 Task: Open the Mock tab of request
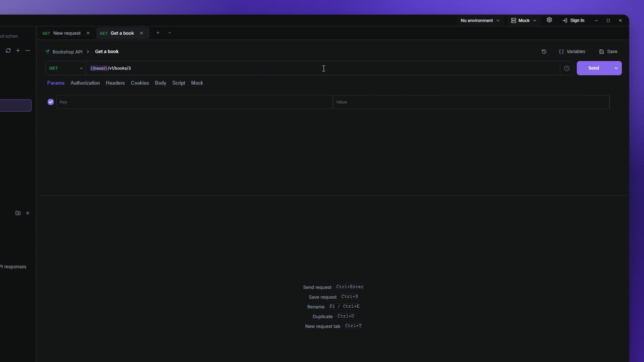[x=197, y=83]
